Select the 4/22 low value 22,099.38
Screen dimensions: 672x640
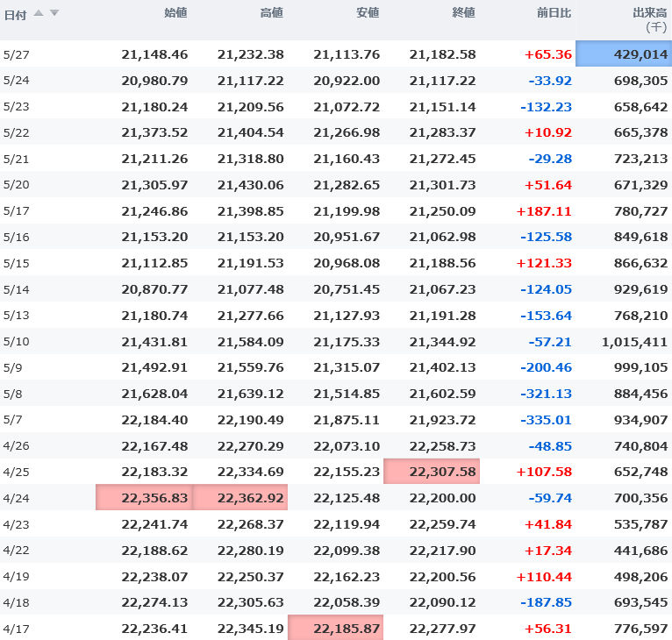347,550
